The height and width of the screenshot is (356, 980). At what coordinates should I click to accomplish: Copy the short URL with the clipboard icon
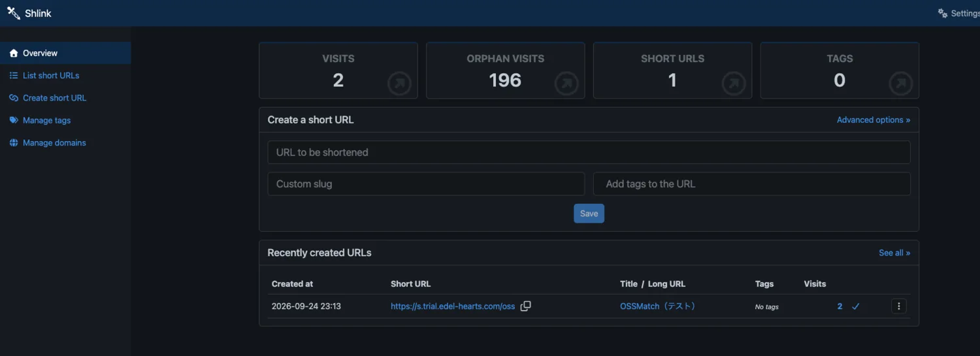(525, 306)
